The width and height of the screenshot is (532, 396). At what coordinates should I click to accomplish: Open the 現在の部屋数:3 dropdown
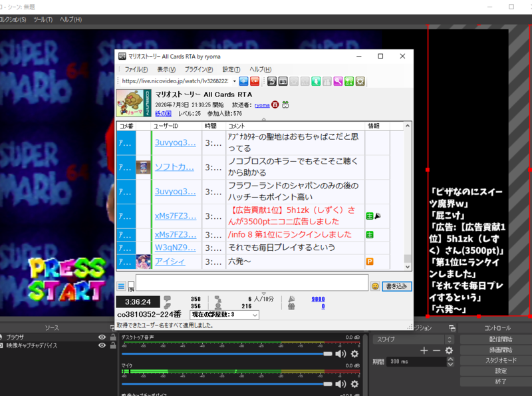(x=224, y=315)
